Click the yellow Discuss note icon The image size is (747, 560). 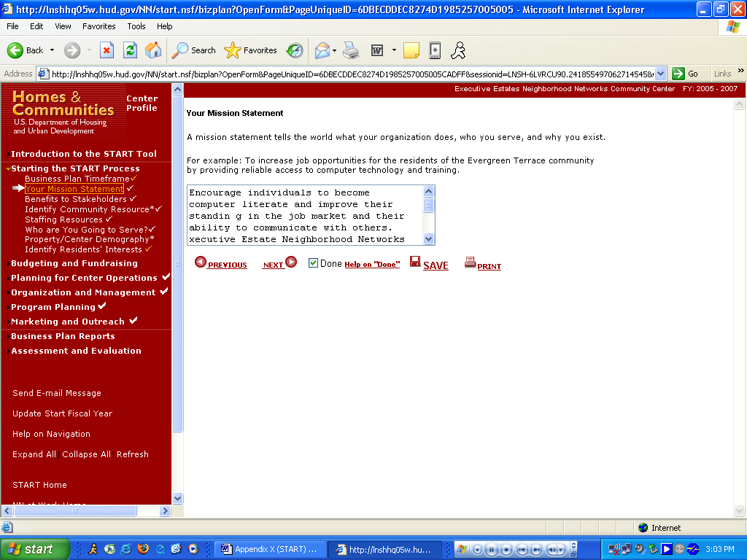pos(411,50)
